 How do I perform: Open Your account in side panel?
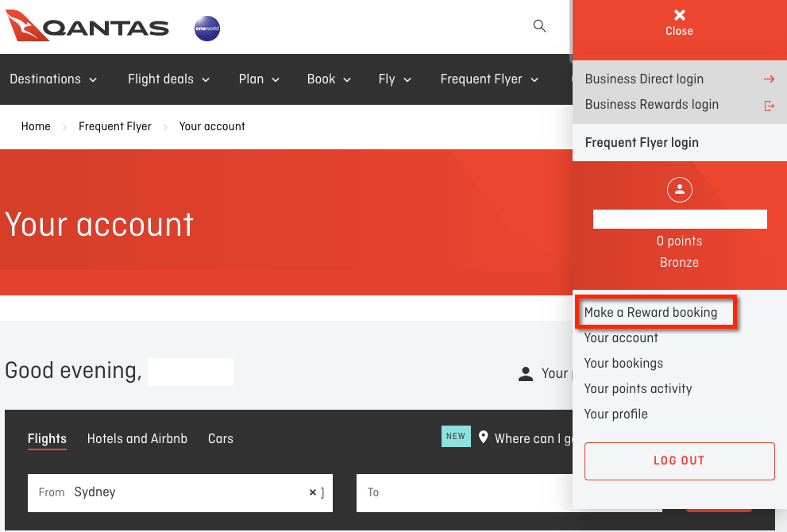[x=621, y=337]
